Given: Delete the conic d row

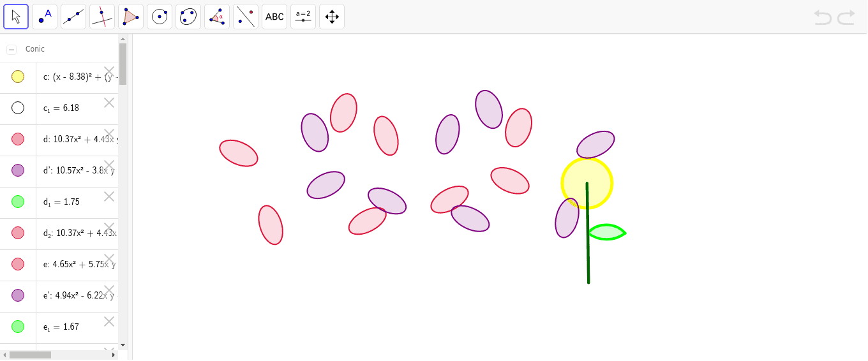Looking at the screenshot, I should 109,134.
